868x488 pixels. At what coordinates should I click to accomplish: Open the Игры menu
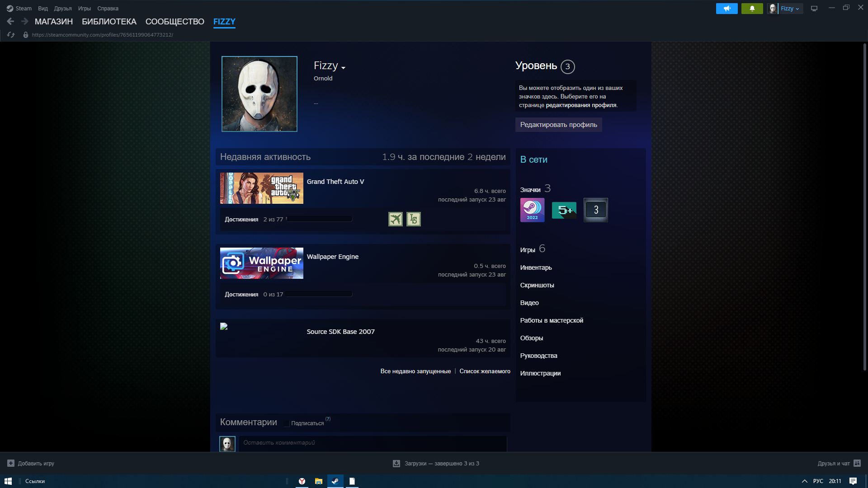pyautogui.click(x=85, y=9)
